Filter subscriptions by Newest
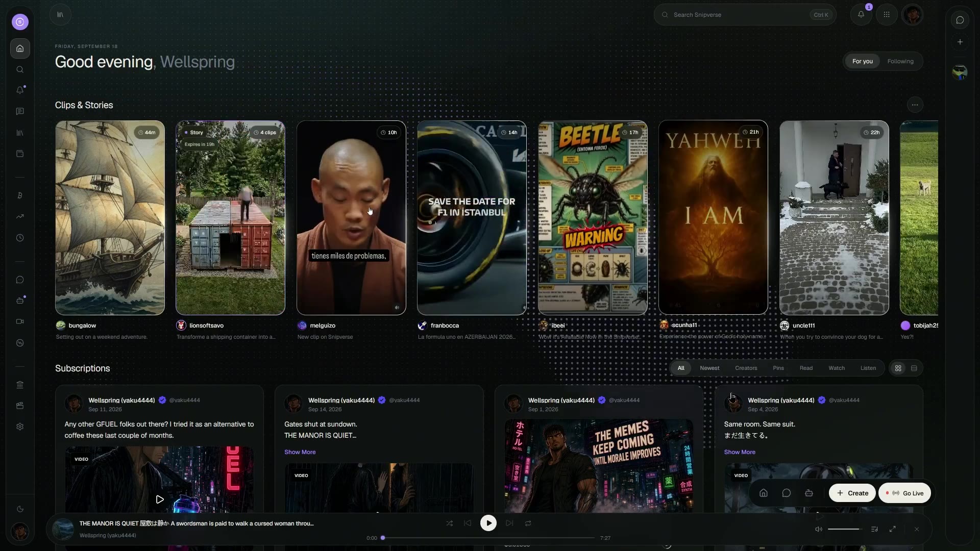This screenshot has width=980, height=551. tap(709, 368)
